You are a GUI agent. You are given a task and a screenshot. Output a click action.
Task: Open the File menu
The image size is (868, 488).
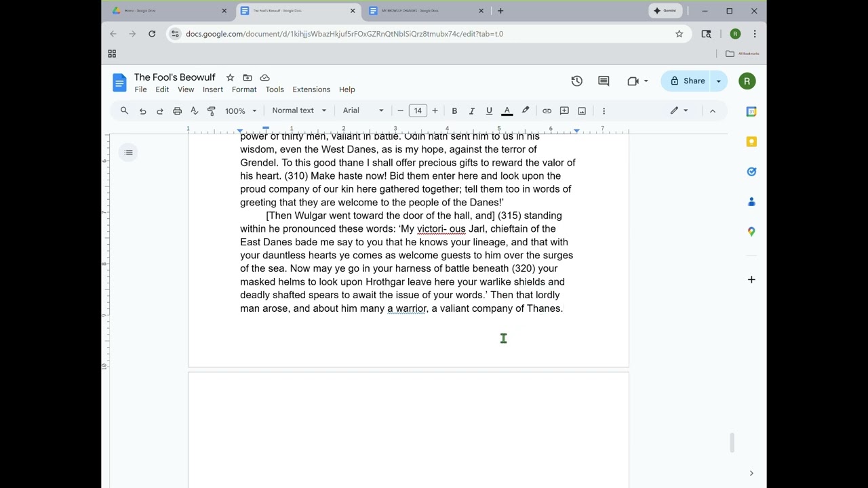coord(140,89)
